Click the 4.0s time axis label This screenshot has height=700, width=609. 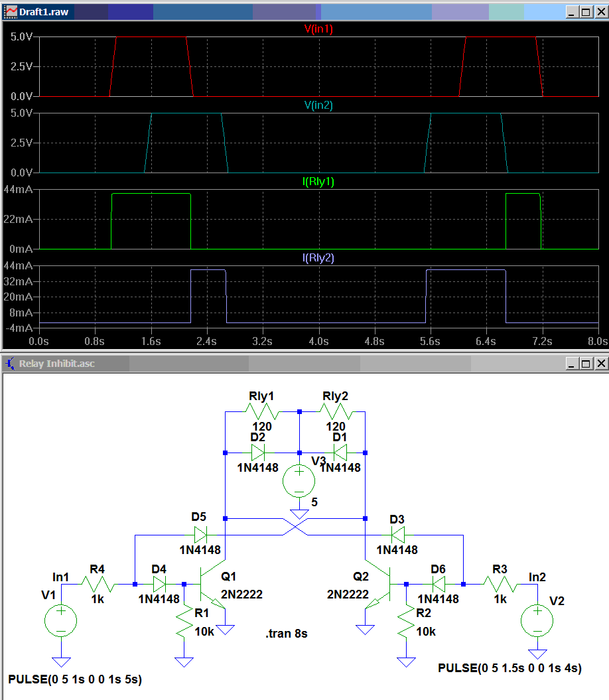coord(319,342)
